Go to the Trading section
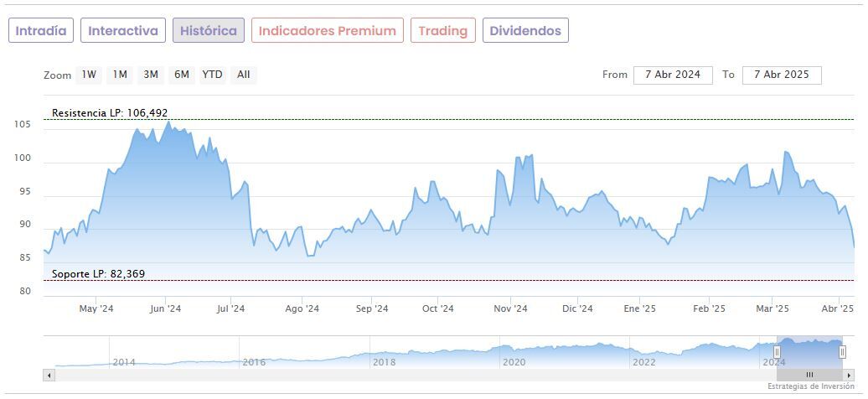Image resolution: width=868 pixels, height=399 pixels. click(443, 31)
